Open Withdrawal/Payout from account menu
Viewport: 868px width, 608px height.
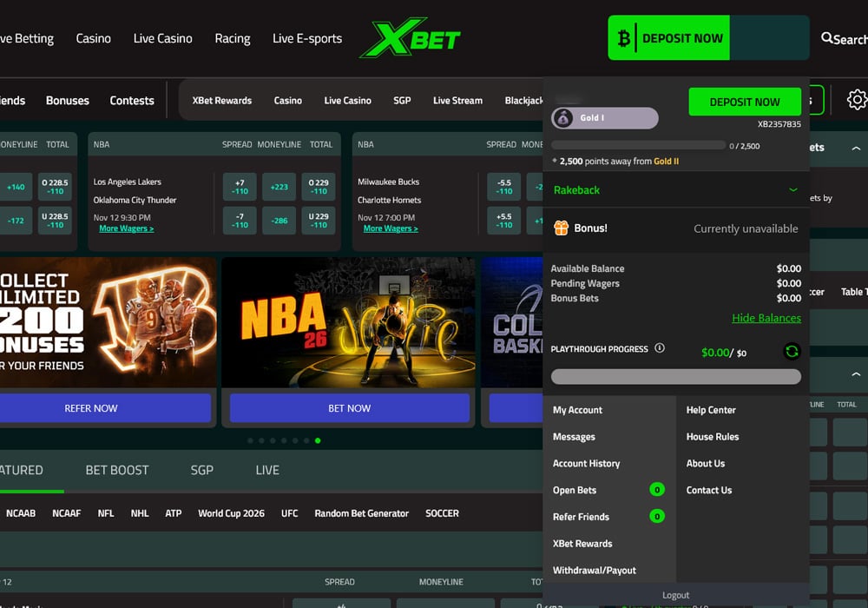[x=595, y=571]
